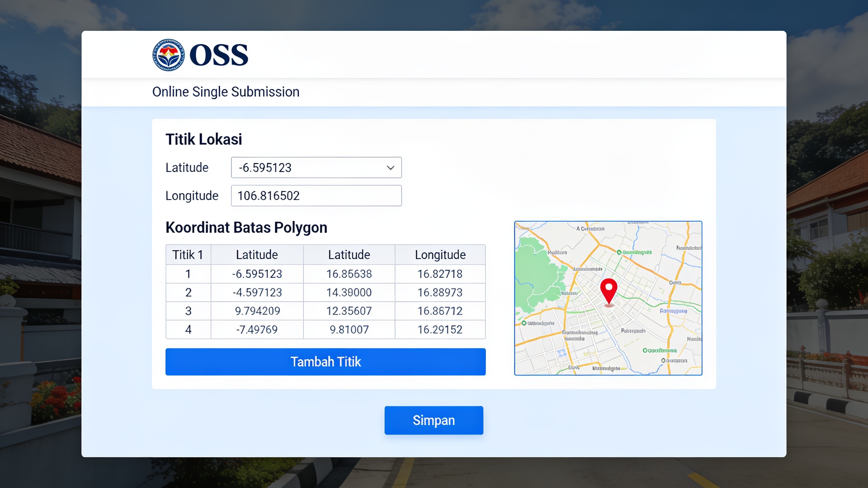The height and width of the screenshot is (488, 868).
Task: Click cell 16.86712 in row 3
Action: (440, 311)
